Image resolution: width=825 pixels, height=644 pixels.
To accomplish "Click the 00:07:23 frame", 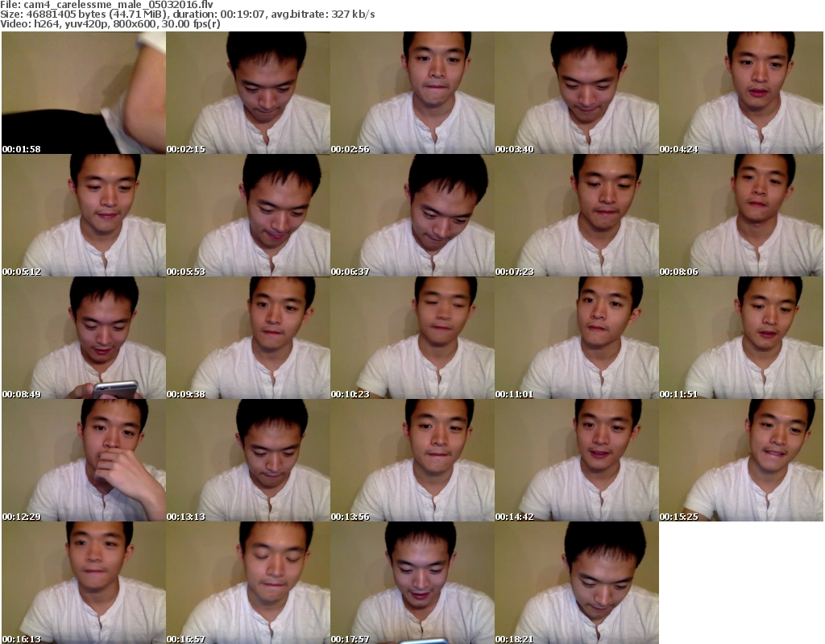I will click(x=577, y=215).
